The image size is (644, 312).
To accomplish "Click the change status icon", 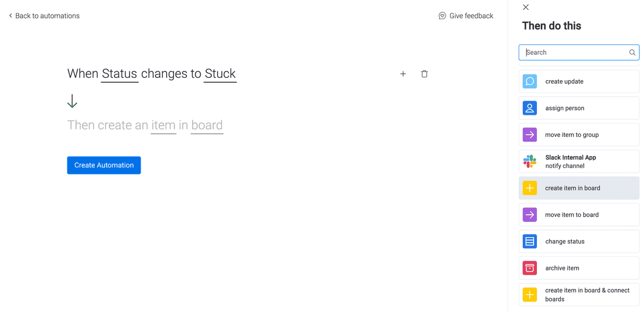I will click(x=530, y=241).
